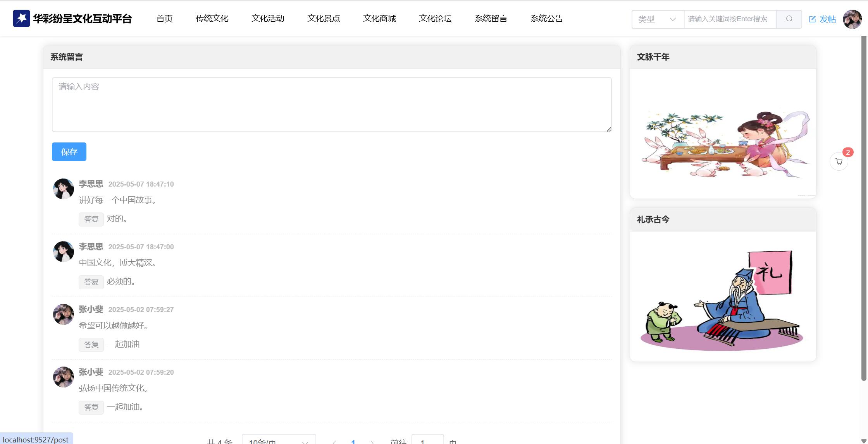The image size is (868, 444).
Task: Click the user profile avatar at top right
Action: 852,19
